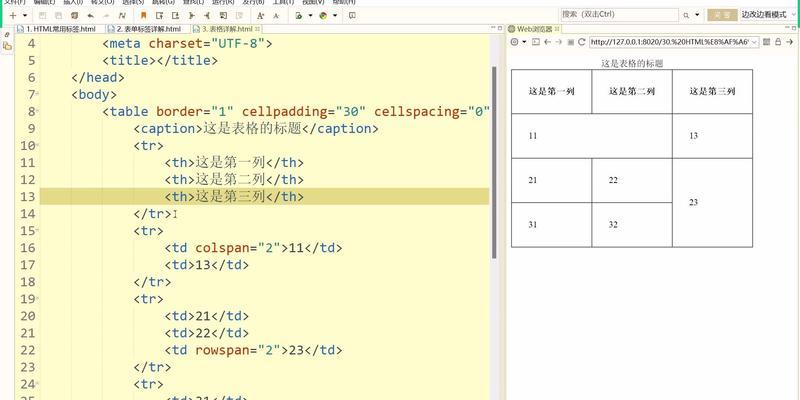
Task: Open the dropdown next to Chrome icon
Action: point(335,16)
